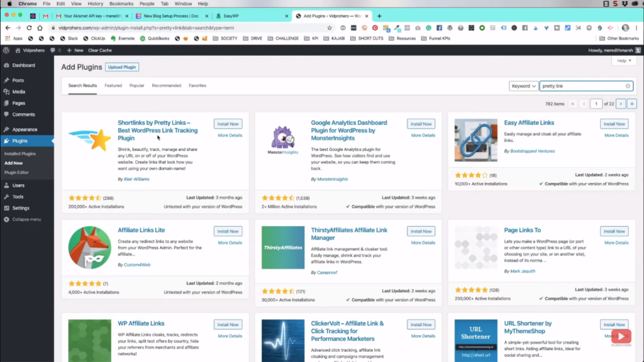Open the Apps bookmarks shortcut
Viewport: 644px width, 362px height.
tap(14, 38)
